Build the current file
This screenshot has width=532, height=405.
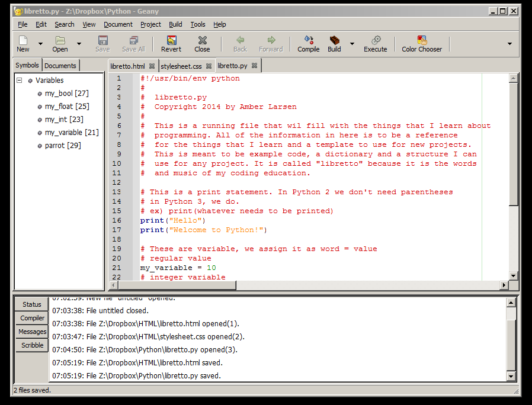334,44
